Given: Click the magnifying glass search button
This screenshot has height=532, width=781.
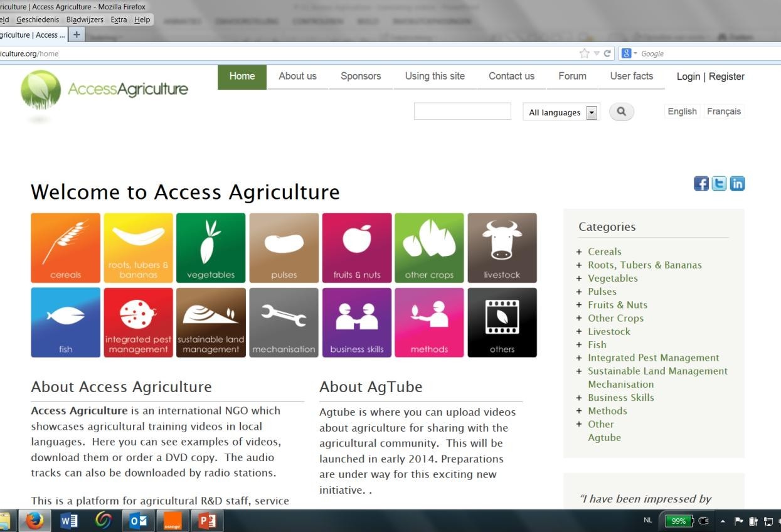Looking at the screenshot, I should point(622,112).
